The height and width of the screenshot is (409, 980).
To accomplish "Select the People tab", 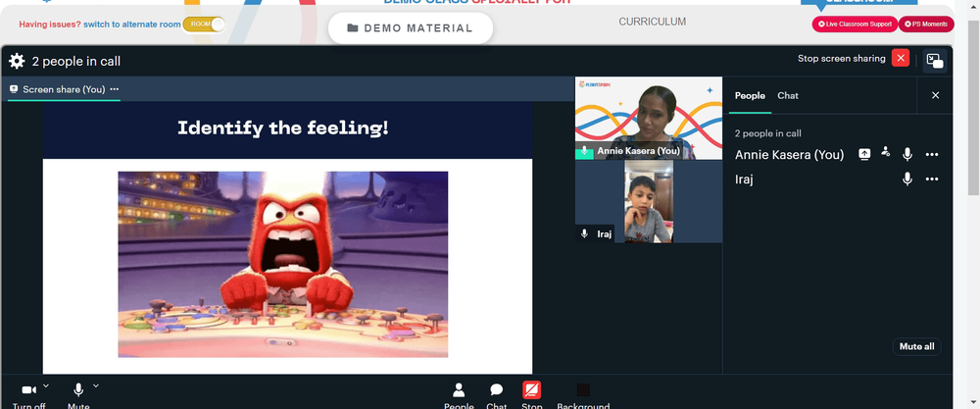I will click(x=750, y=96).
